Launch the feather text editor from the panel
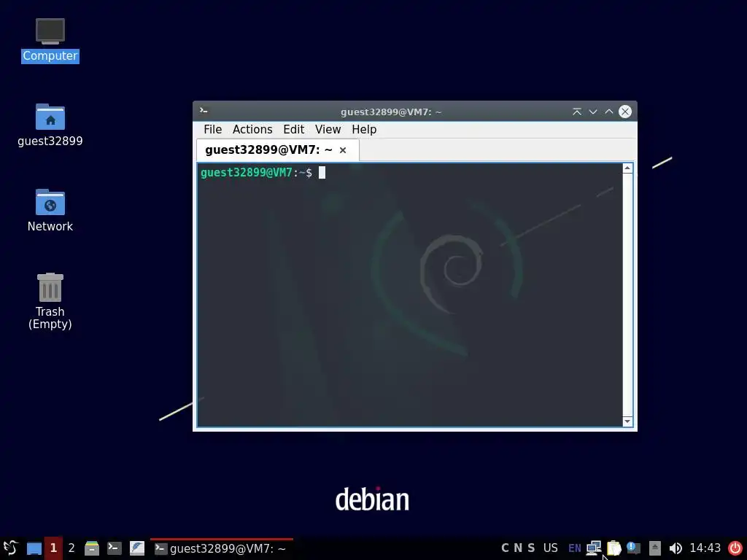 point(137,548)
